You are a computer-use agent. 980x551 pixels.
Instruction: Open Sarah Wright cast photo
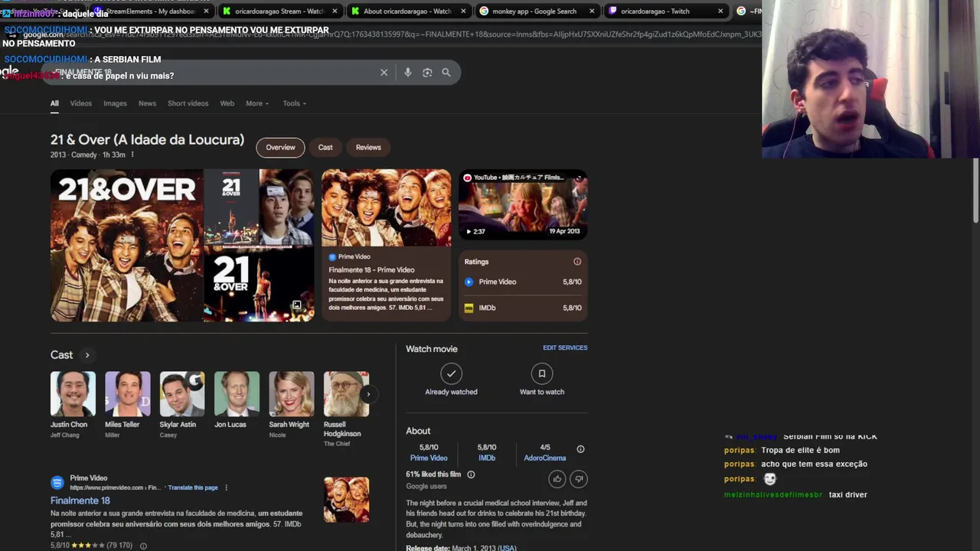pos(291,394)
